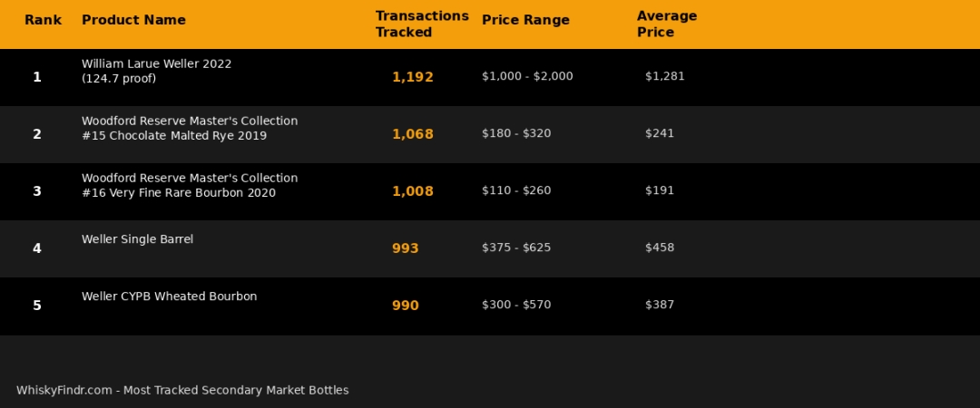Click the $387 average price
This screenshot has height=408, width=980.
click(x=659, y=305)
